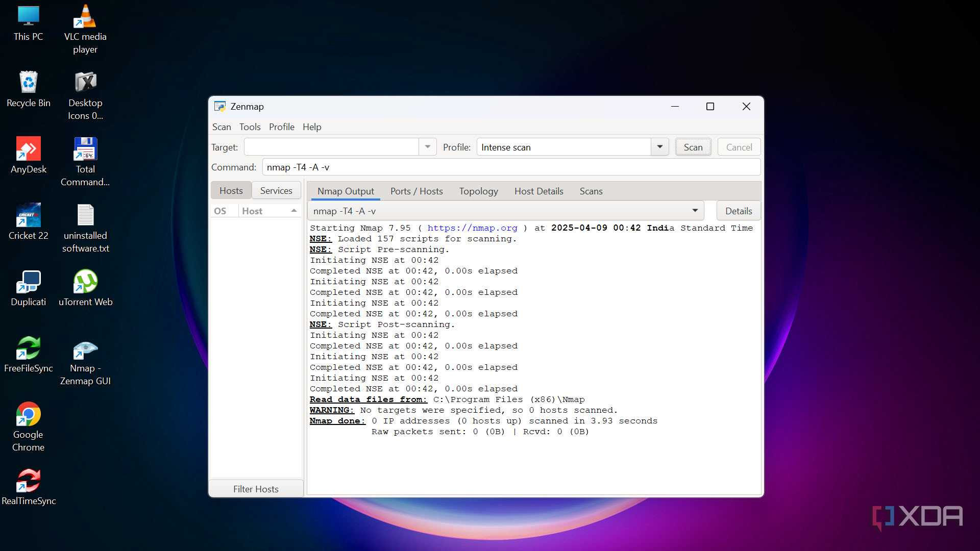Launch Google Chrome desktop icon

29,428
